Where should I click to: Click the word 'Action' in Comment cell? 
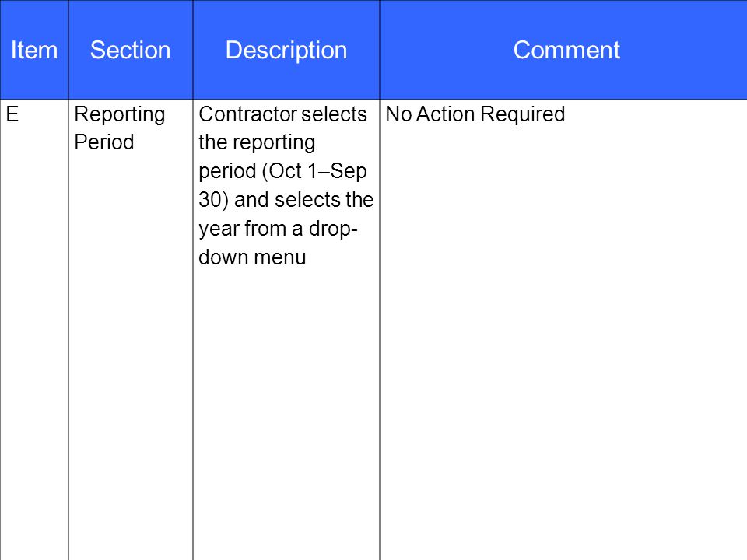[445, 114]
